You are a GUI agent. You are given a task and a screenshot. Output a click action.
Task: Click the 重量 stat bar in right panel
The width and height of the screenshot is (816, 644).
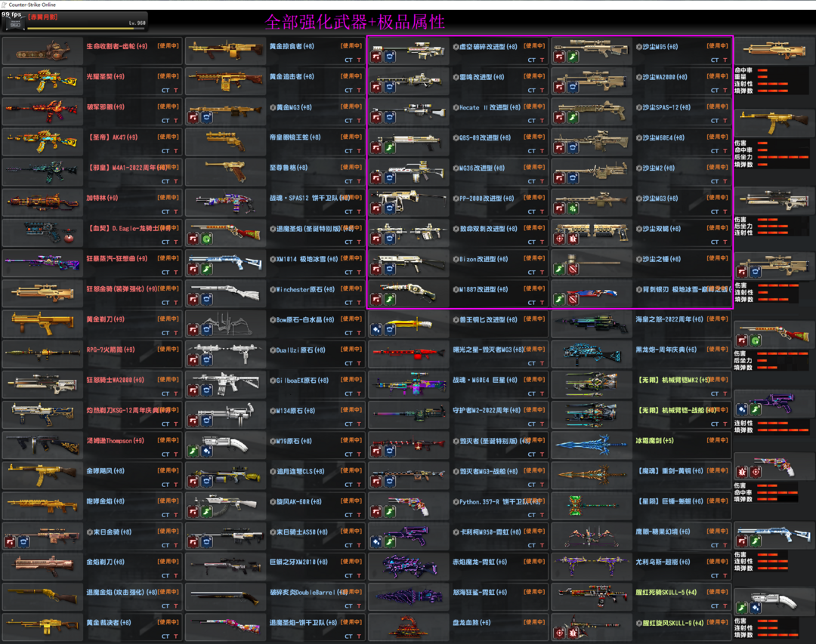point(763,77)
